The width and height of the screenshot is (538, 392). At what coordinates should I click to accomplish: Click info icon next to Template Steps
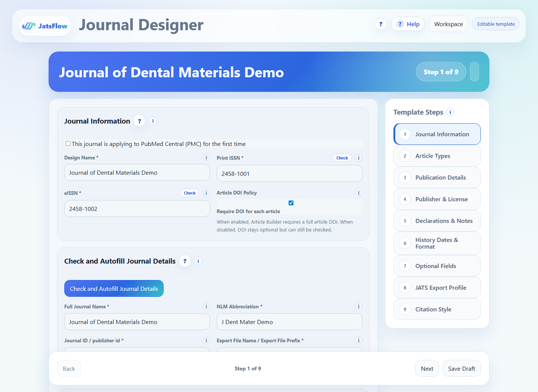click(x=451, y=112)
